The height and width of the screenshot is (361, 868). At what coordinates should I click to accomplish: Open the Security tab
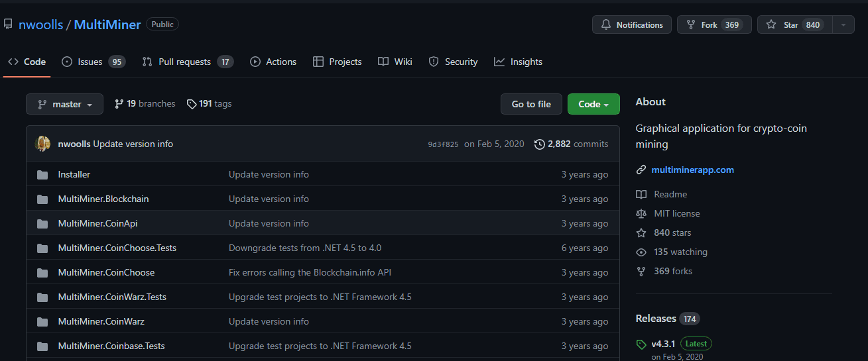click(x=453, y=62)
